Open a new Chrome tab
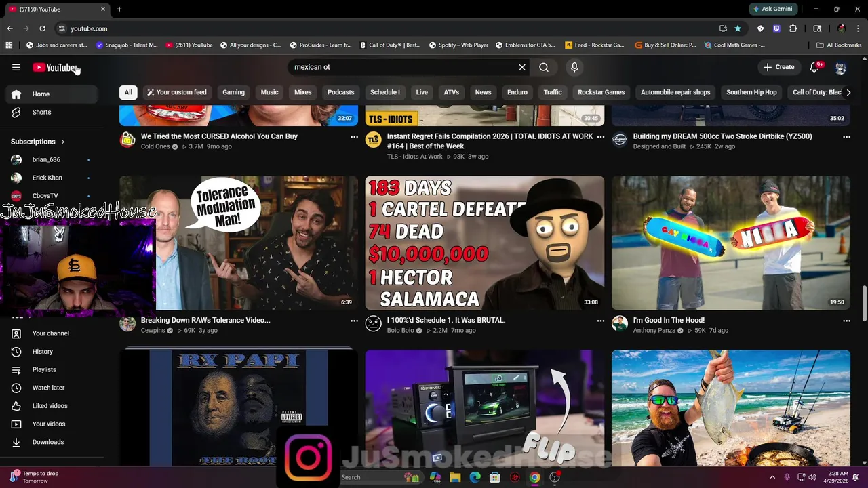 tap(119, 9)
